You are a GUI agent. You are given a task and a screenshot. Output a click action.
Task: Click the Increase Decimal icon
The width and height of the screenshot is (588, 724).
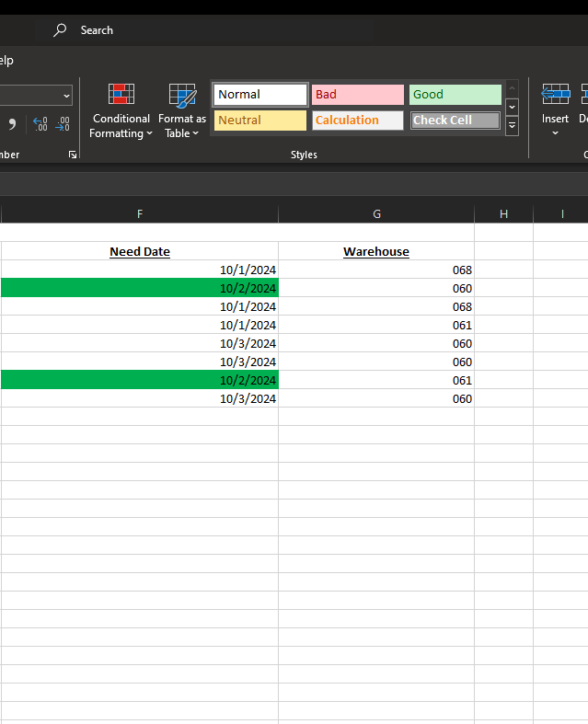coord(40,124)
